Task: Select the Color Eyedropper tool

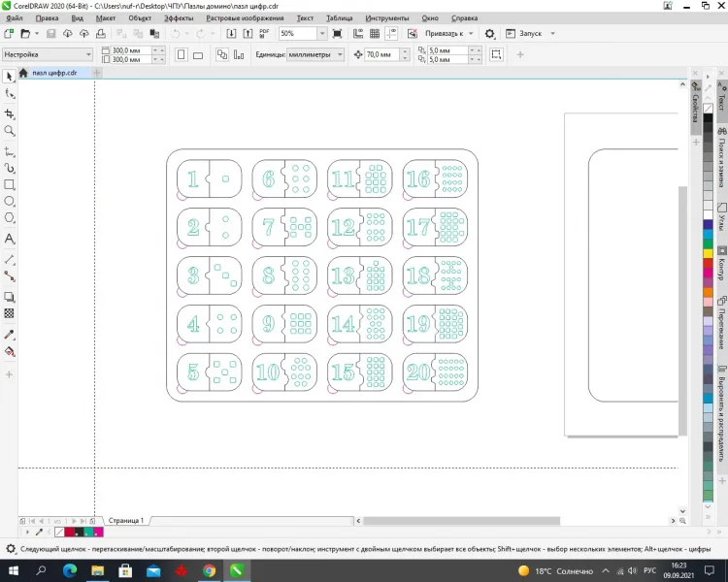Action: 10,335
